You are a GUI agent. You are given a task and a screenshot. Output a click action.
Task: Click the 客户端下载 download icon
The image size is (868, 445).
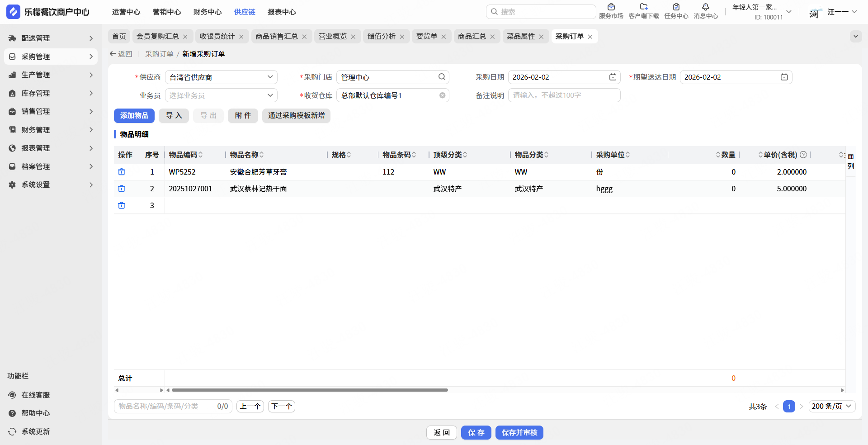coord(644,7)
